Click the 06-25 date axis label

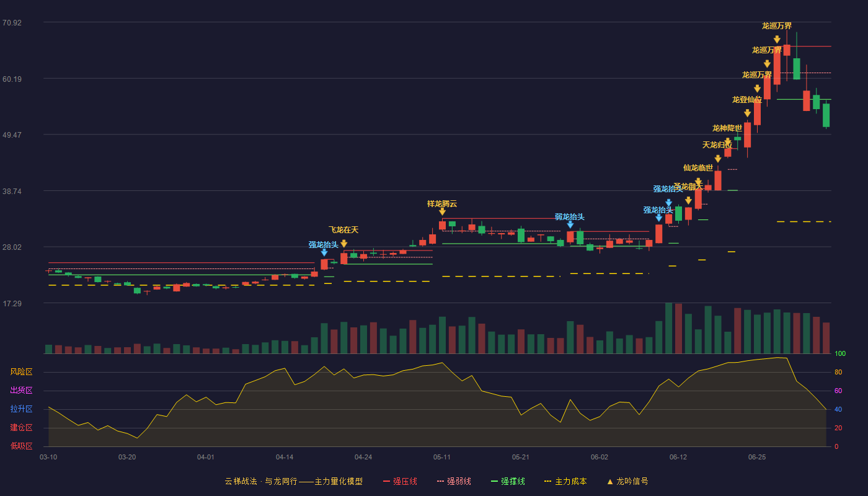point(757,457)
